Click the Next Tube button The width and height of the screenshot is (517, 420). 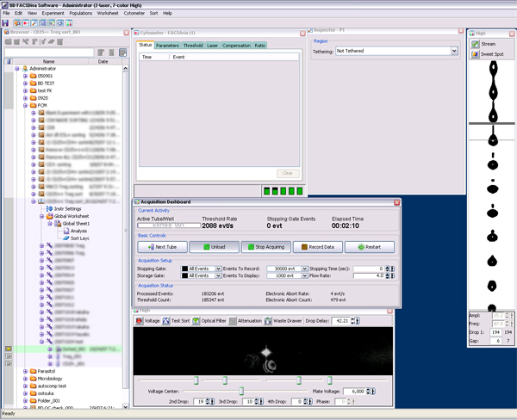pos(161,246)
